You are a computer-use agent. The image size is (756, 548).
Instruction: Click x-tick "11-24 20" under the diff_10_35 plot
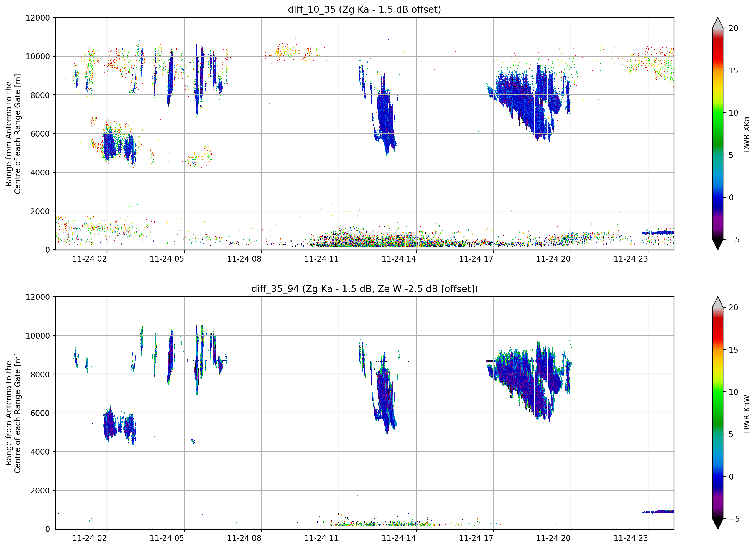[x=554, y=259]
